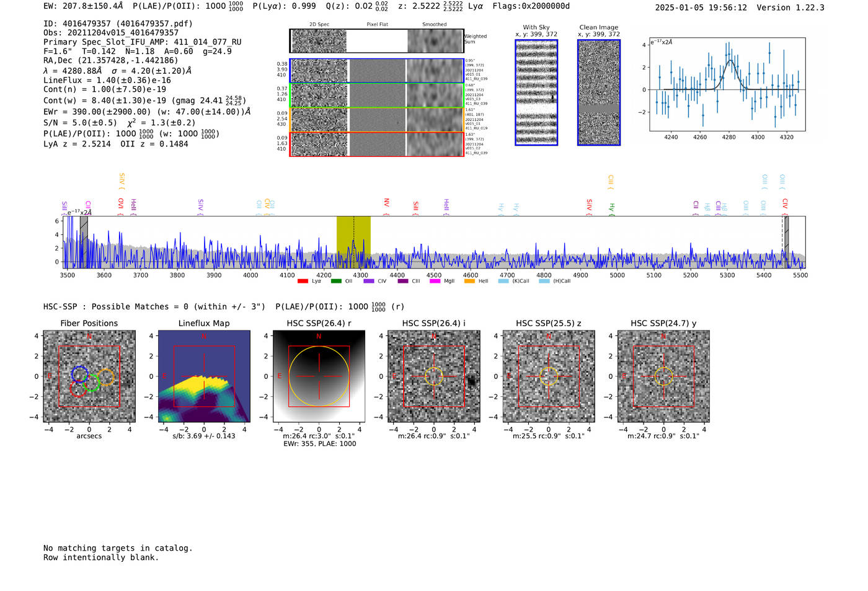Screen dimensions: 868x591
Task: Click the Pixel Flat column header
Action: point(377,25)
